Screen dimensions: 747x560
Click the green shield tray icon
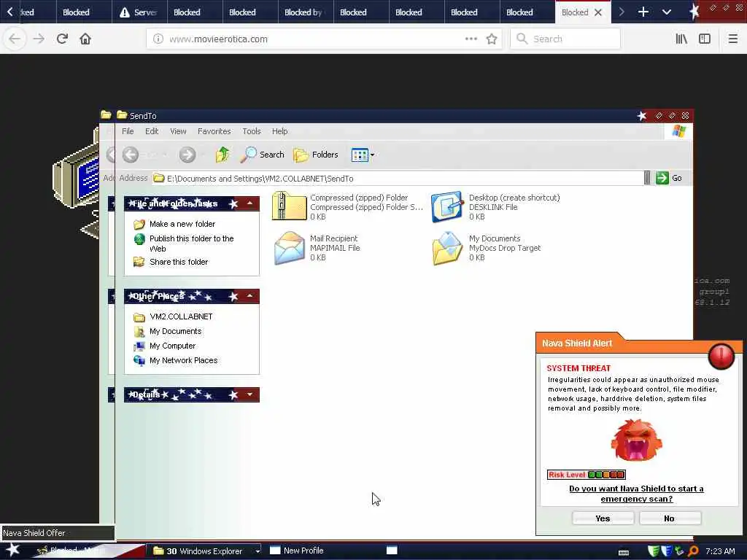point(654,551)
